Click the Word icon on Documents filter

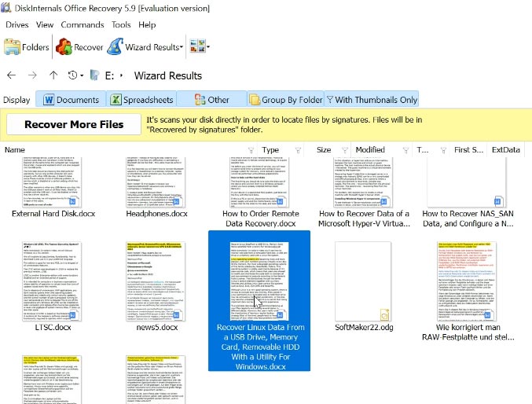49,100
